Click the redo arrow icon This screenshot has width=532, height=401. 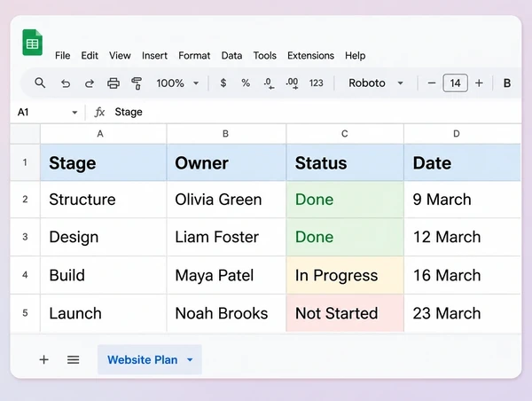[x=90, y=83]
